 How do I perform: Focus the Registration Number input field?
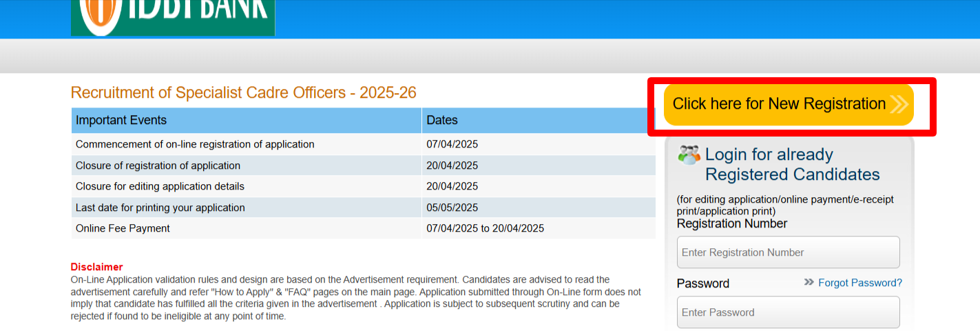click(x=788, y=252)
